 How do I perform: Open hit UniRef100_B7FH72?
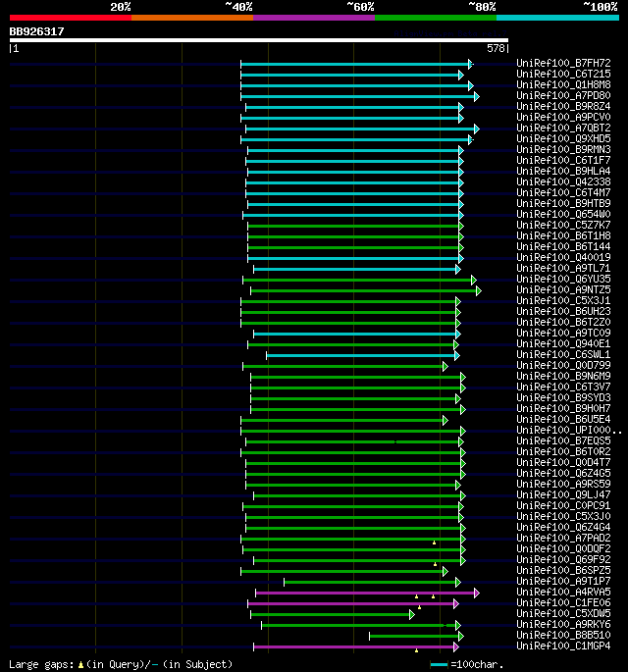click(563, 63)
